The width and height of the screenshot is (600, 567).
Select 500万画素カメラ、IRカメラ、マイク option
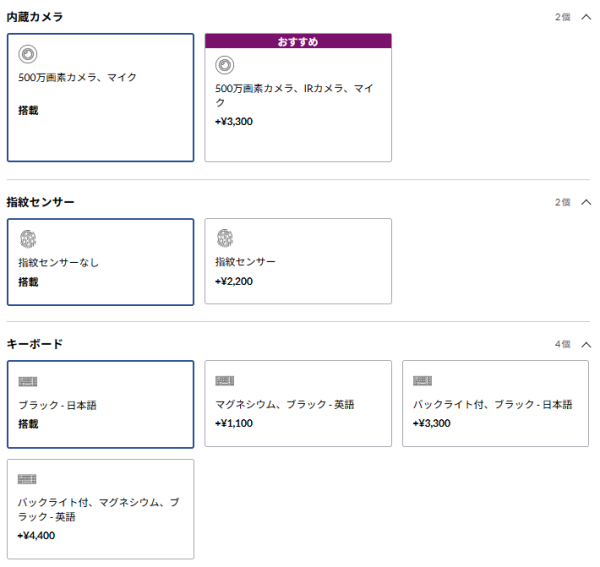point(298,98)
